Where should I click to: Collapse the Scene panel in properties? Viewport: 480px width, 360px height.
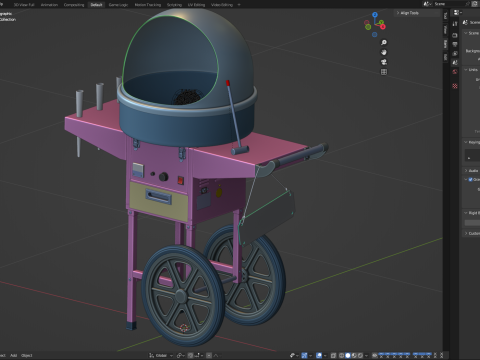click(x=466, y=33)
